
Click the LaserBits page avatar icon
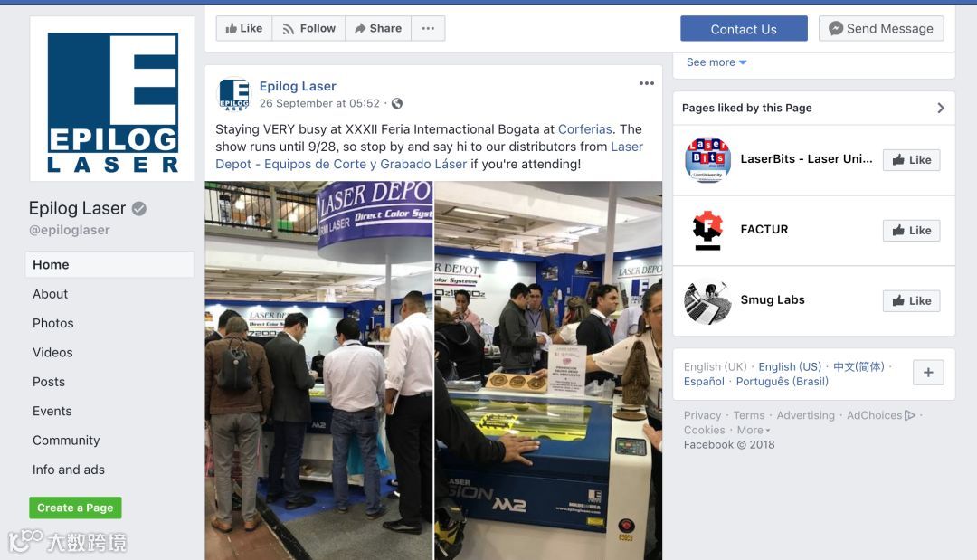pos(707,159)
